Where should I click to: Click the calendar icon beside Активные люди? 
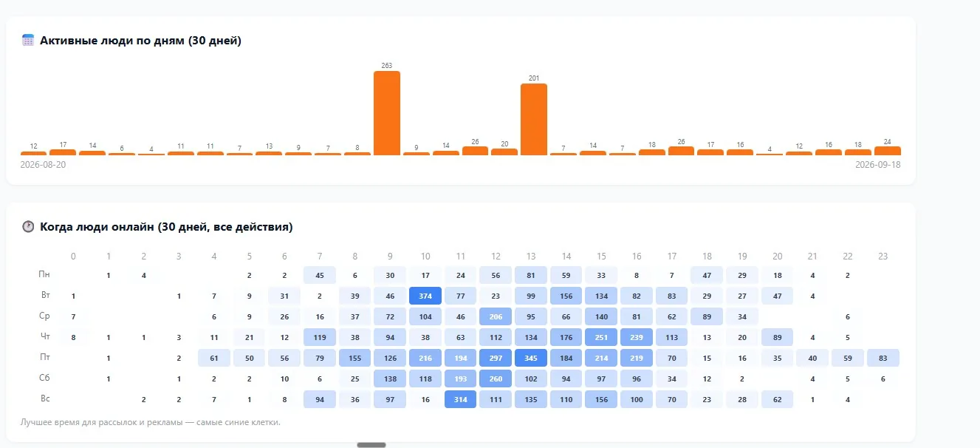(x=28, y=41)
